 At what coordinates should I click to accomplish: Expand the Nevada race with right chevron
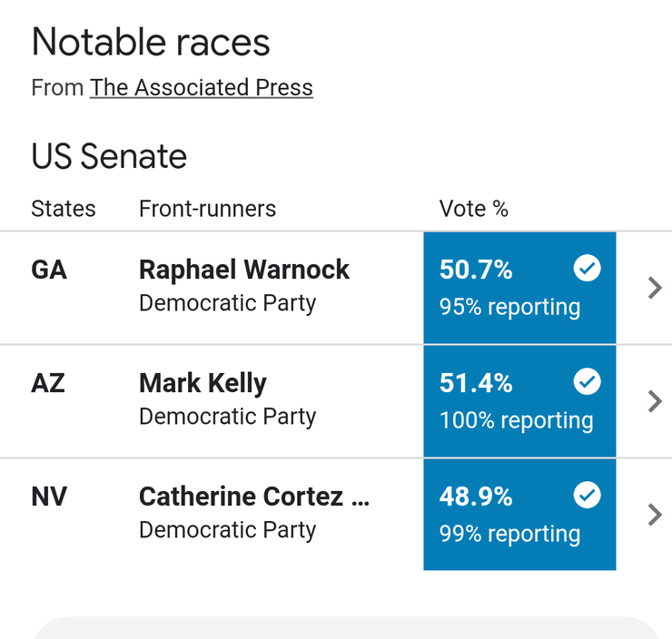(655, 515)
